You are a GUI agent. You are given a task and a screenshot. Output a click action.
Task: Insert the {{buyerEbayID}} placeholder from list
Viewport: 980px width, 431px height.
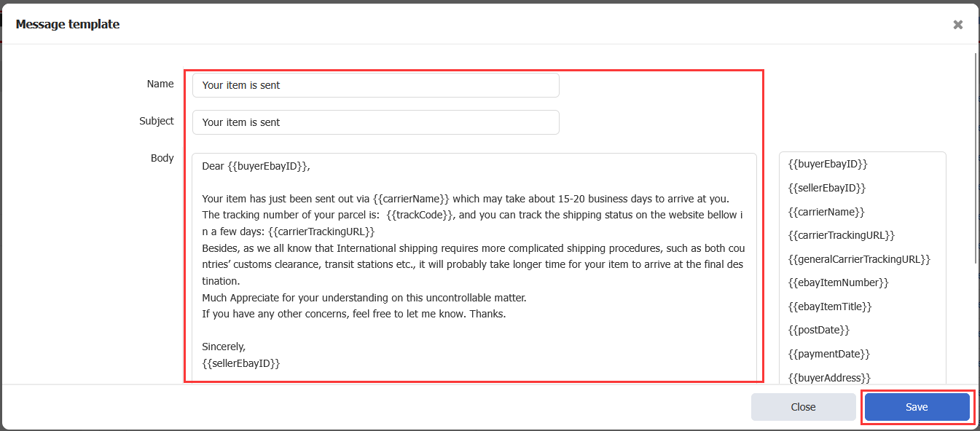[x=828, y=165]
